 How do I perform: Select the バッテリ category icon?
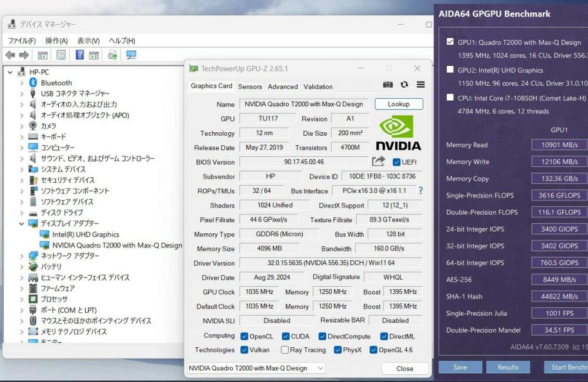coord(33,267)
